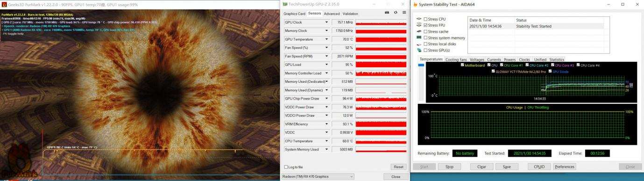Click the GPU-Z refresh icon

coord(396,13)
